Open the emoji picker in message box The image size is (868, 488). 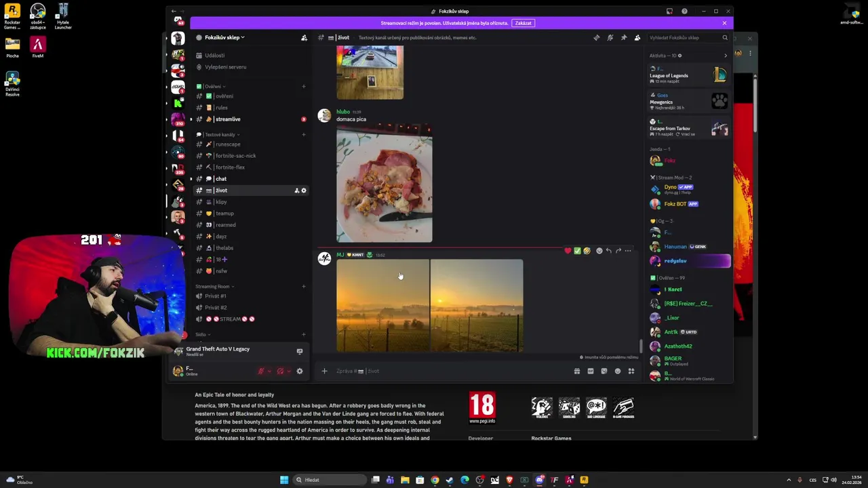click(618, 371)
